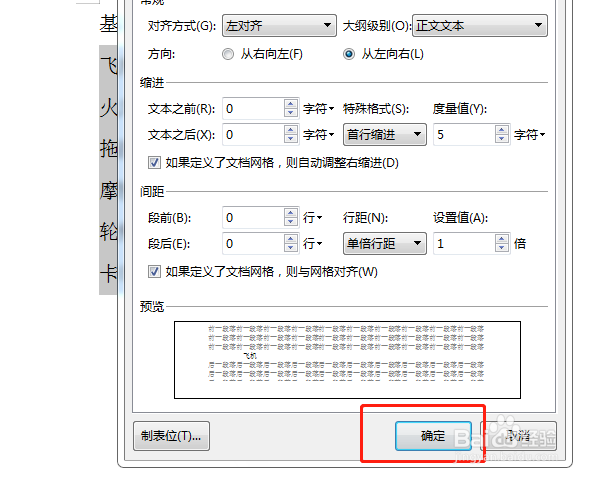Increase 段前 spacing with up arrow

[x=290, y=213]
